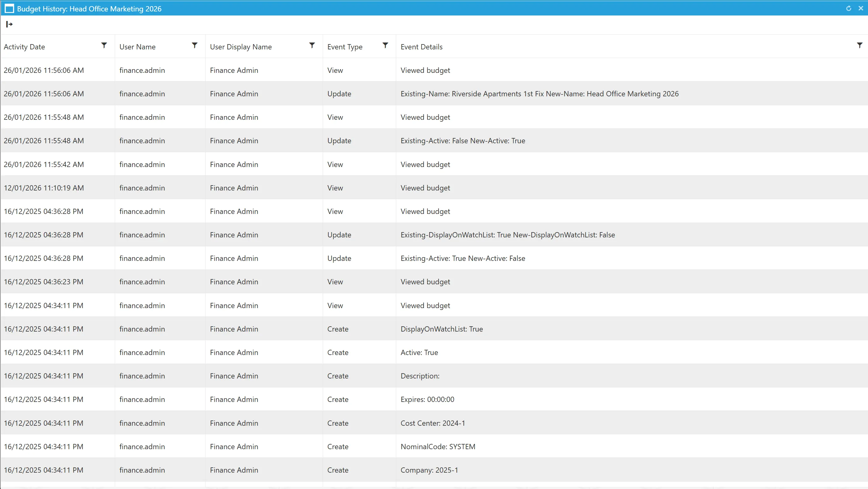Click 'Viewed budget' in the 04:36:23 PM row
Screen dimensions: 868x489
pos(425,282)
